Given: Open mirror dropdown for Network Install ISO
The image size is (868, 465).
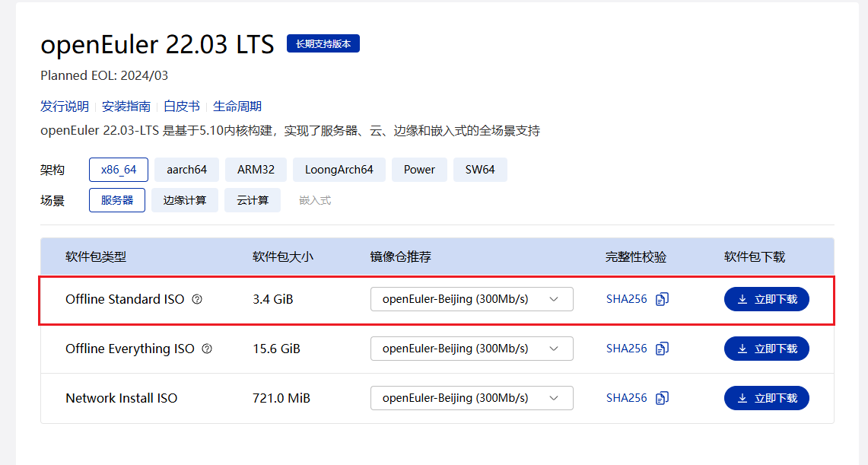Looking at the screenshot, I should [x=472, y=398].
